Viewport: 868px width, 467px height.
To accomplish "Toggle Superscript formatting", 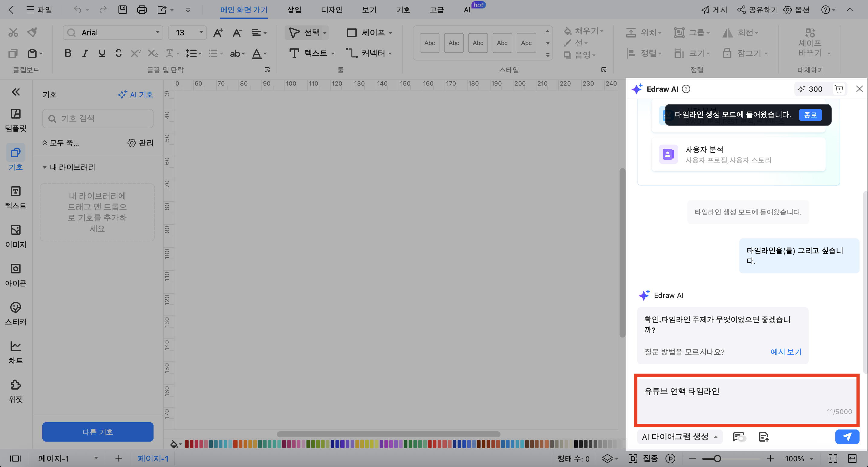I will [x=135, y=53].
